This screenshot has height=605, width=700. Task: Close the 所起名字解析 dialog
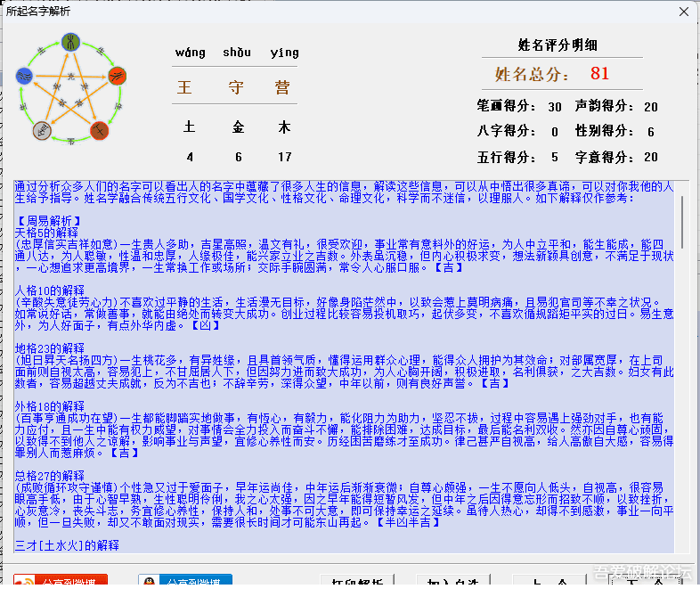coord(683,12)
